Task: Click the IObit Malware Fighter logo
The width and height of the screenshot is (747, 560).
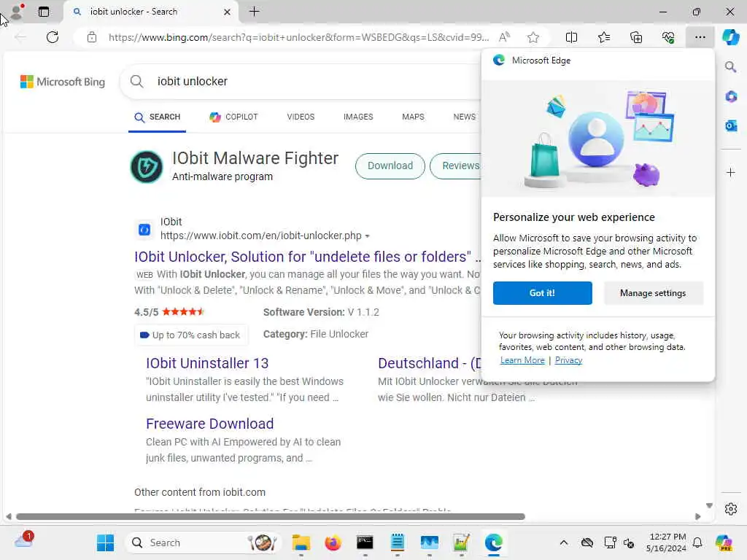Action: [x=147, y=167]
